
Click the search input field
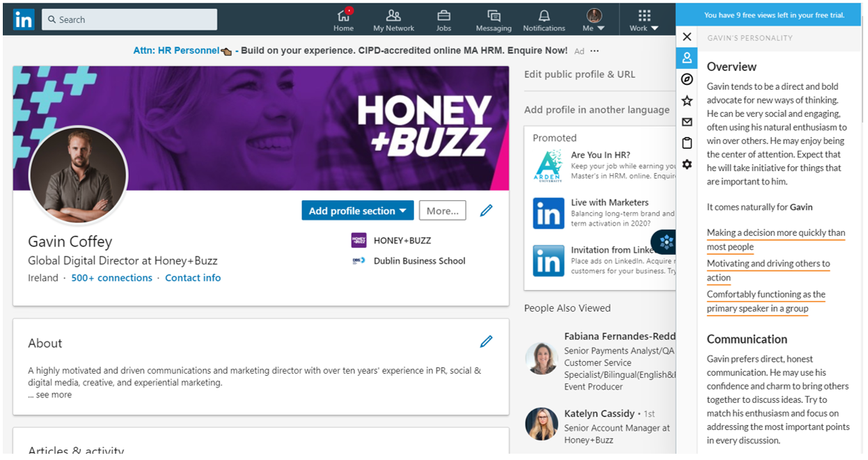[x=129, y=19]
